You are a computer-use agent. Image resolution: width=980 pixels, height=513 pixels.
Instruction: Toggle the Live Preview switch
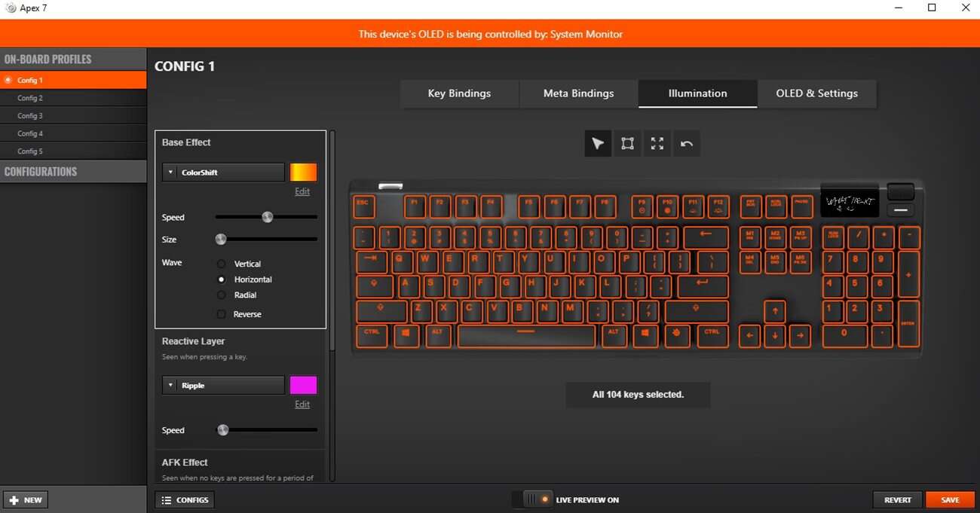(x=537, y=499)
